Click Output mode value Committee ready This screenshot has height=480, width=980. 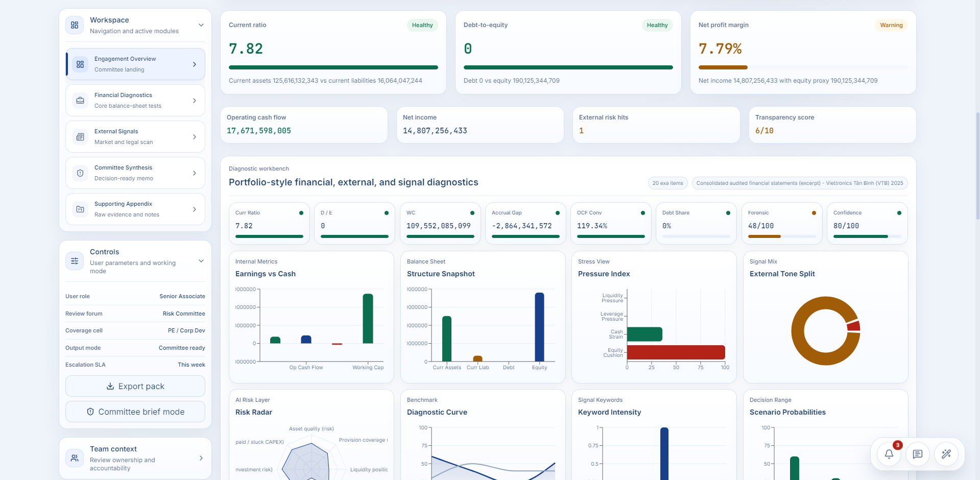(x=182, y=348)
